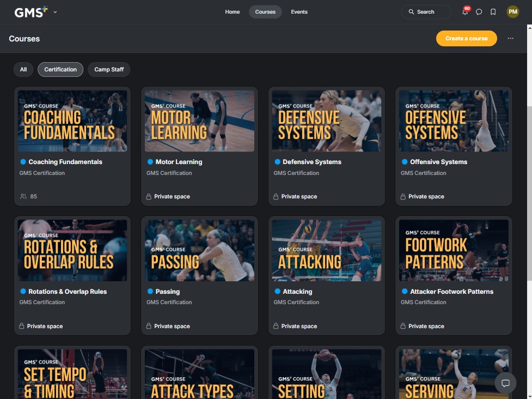This screenshot has width=532, height=399.
Task: Open the direct messages chat icon
Action: tap(479, 12)
